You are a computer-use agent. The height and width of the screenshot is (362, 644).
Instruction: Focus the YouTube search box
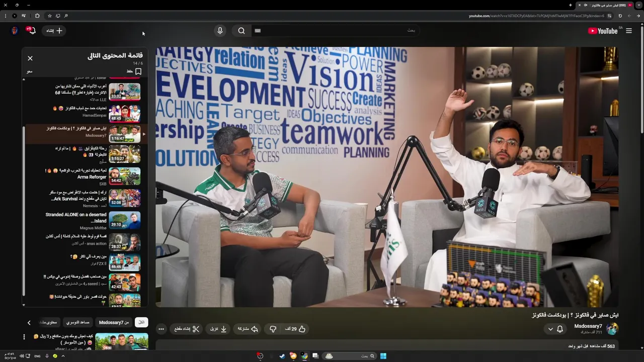pyautogui.click(x=335, y=31)
